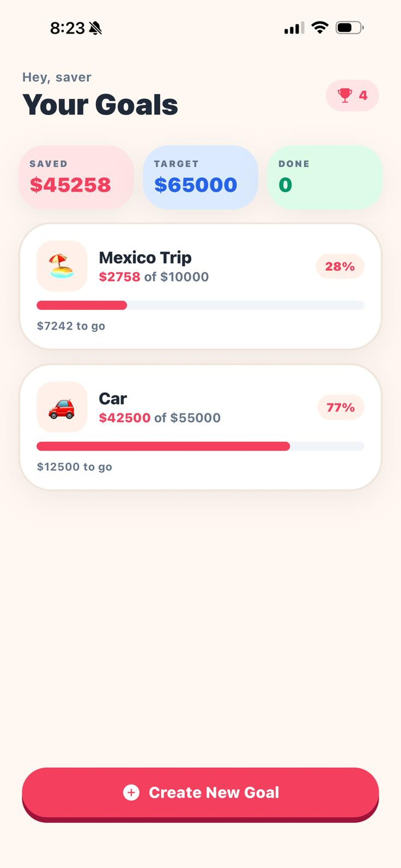401x868 pixels.
Task: Tap the muted bell status icon
Action: [95, 28]
